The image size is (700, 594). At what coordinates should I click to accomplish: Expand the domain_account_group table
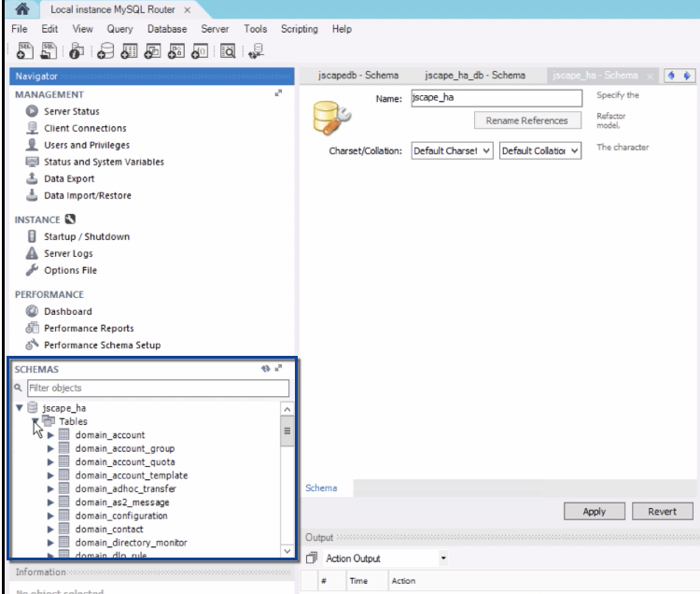click(50, 449)
